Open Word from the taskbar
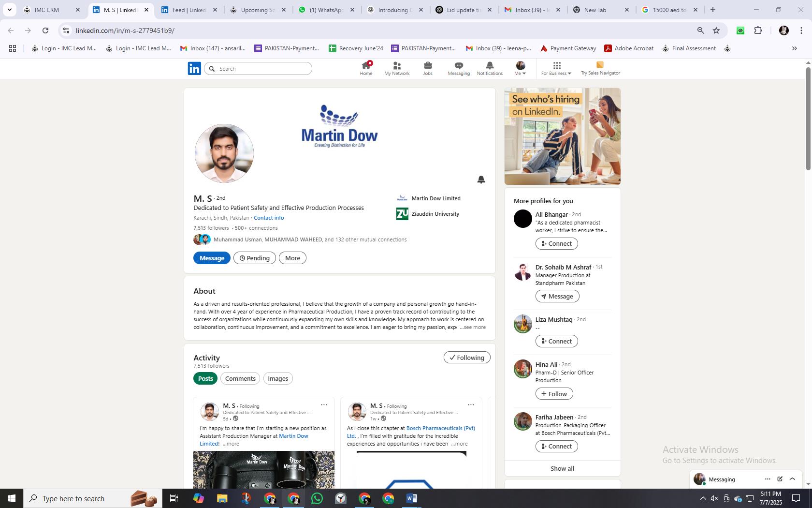Viewport: 812px width, 508px height. pyautogui.click(x=412, y=498)
